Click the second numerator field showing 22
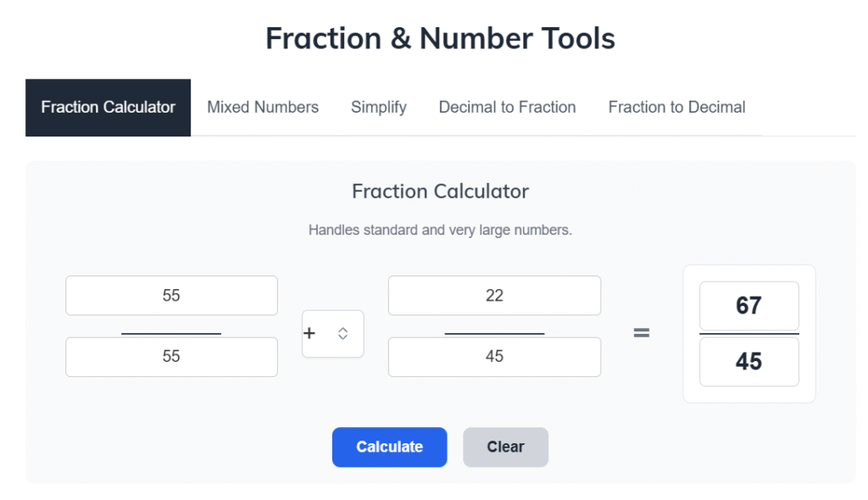This screenshot has height=500, width=868. [494, 295]
